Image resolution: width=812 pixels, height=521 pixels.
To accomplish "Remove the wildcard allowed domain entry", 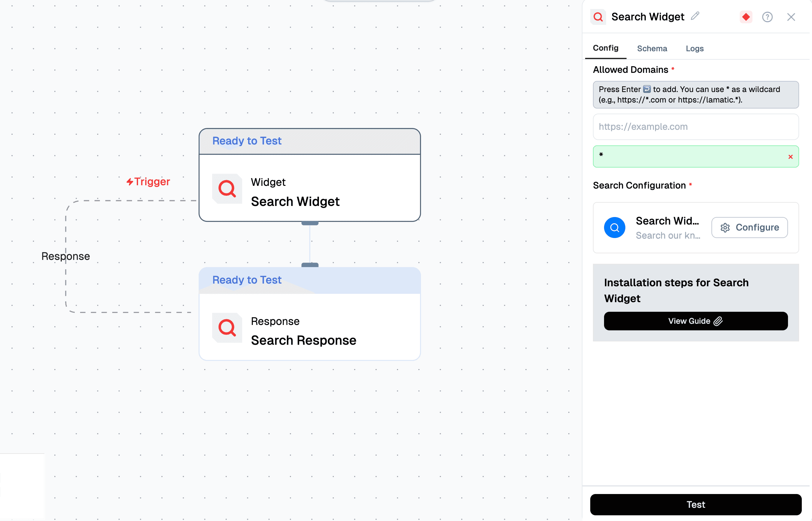I will coord(791,156).
